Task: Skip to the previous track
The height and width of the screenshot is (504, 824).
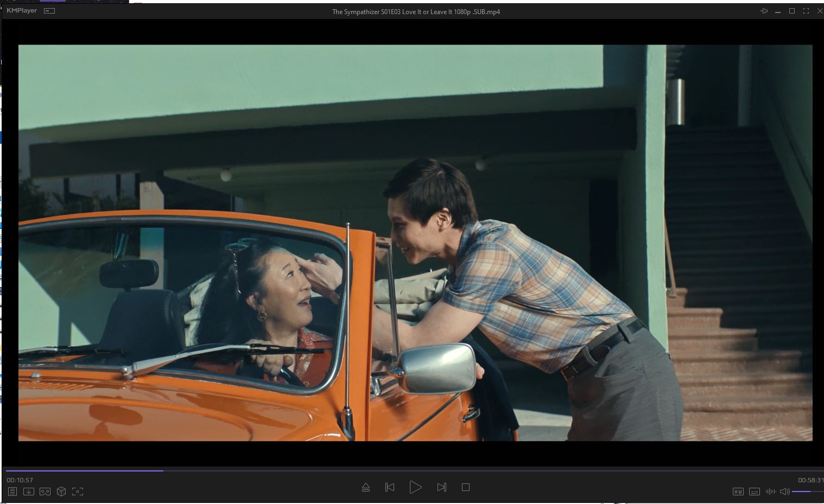Action: 390,487
